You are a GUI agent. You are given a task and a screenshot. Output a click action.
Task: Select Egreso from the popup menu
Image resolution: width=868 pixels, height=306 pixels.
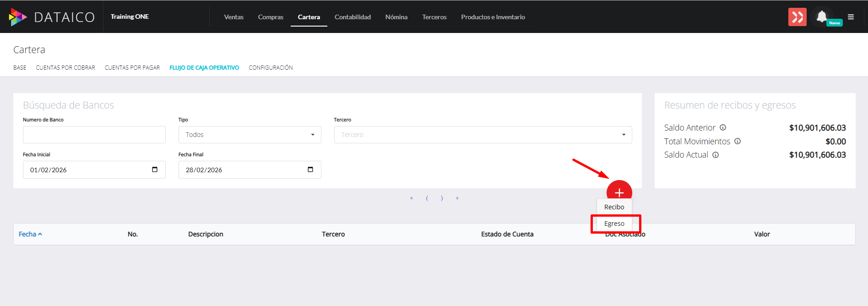pyautogui.click(x=614, y=224)
